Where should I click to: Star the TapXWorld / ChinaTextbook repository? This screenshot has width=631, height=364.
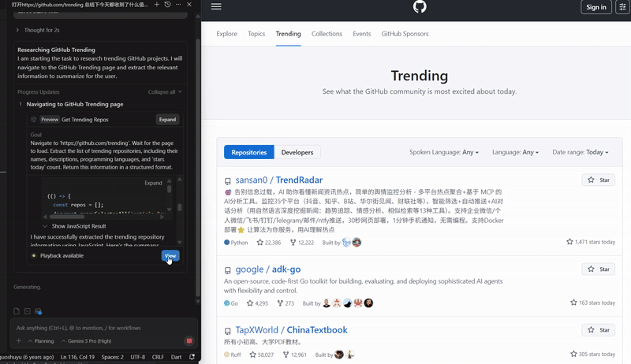(598, 330)
